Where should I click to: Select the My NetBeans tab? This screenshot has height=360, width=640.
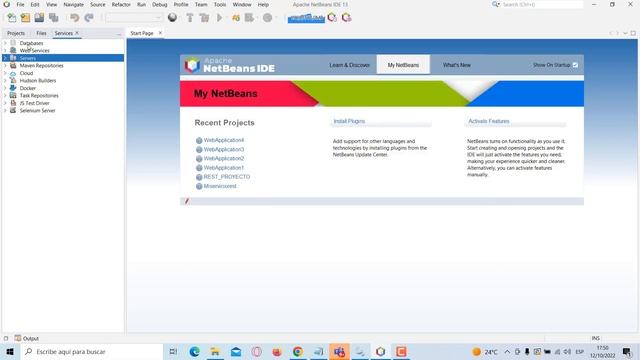click(403, 65)
